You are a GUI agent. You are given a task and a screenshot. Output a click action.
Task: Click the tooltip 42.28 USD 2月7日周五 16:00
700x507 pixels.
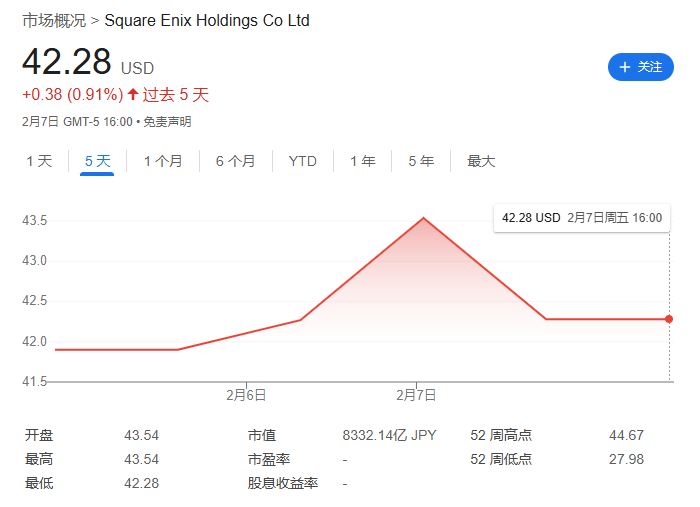point(582,218)
